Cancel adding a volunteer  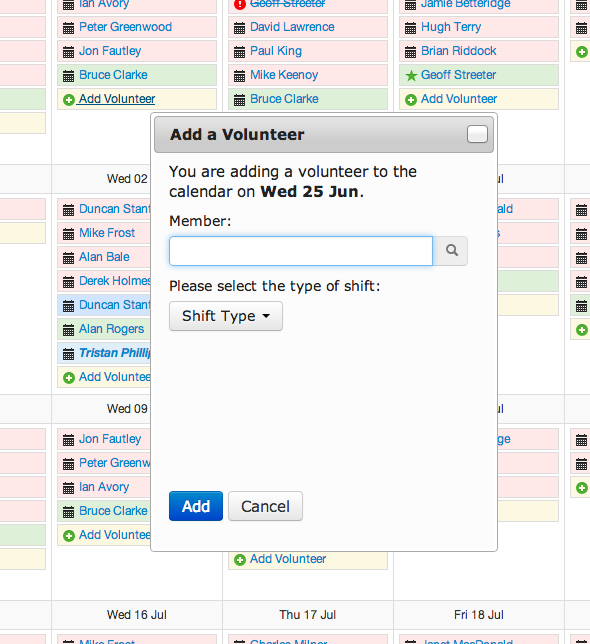pos(265,506)
